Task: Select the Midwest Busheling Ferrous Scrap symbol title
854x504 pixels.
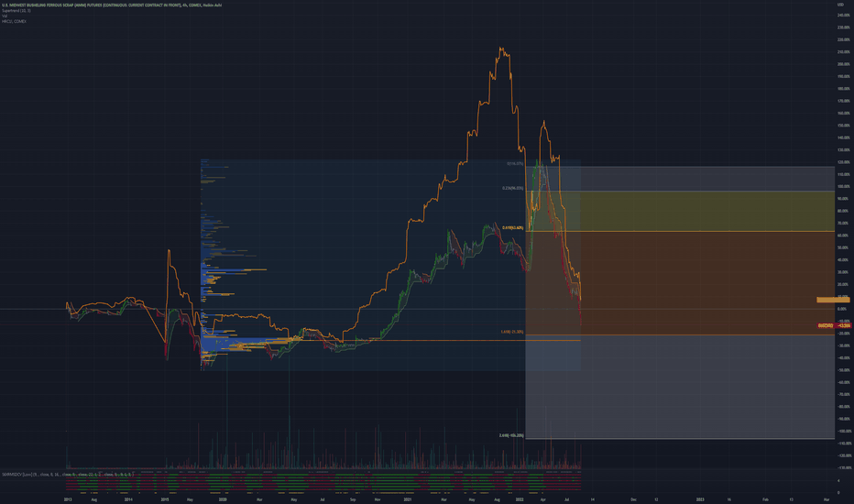Action: 112,5
